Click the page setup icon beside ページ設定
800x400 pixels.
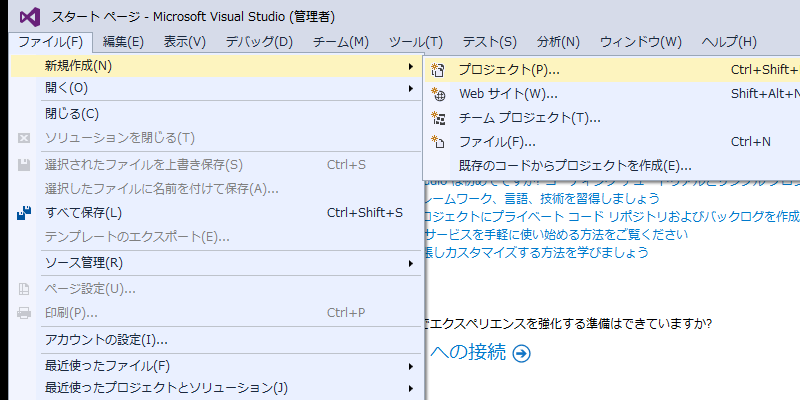(24, 289)
